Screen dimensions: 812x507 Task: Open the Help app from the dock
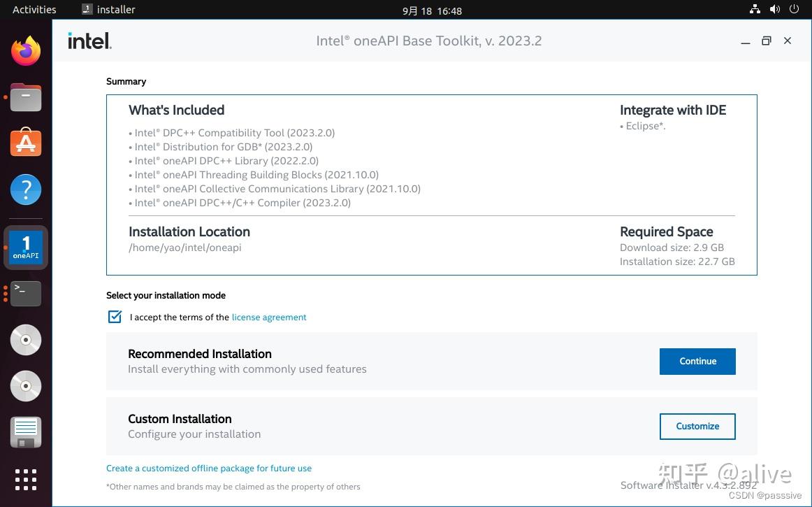[25, 189]
